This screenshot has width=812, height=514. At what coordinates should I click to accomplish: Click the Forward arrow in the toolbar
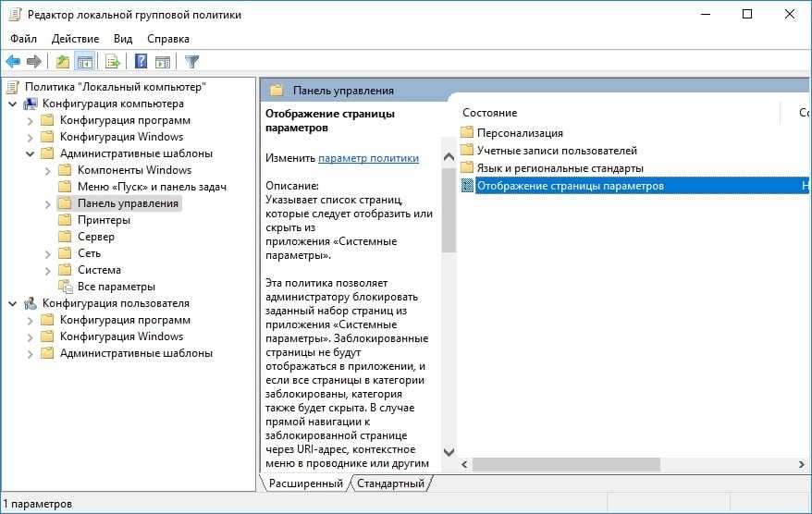tap(34, 62)
